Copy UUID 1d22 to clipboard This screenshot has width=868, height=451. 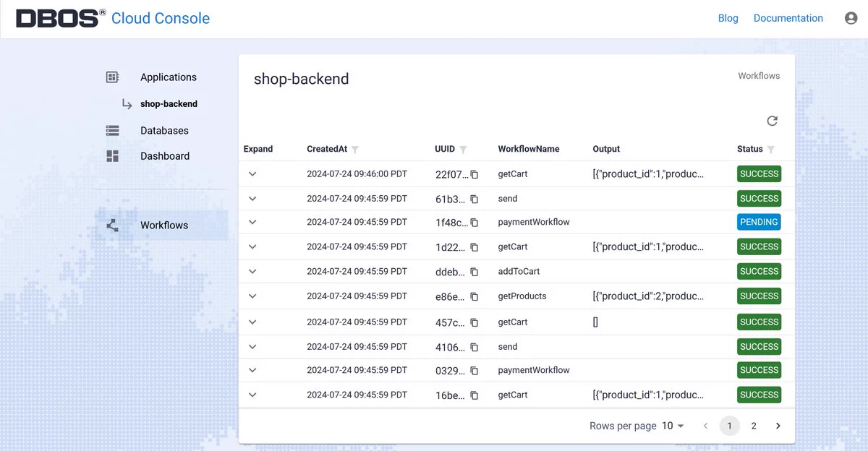[x=475, y=247]
